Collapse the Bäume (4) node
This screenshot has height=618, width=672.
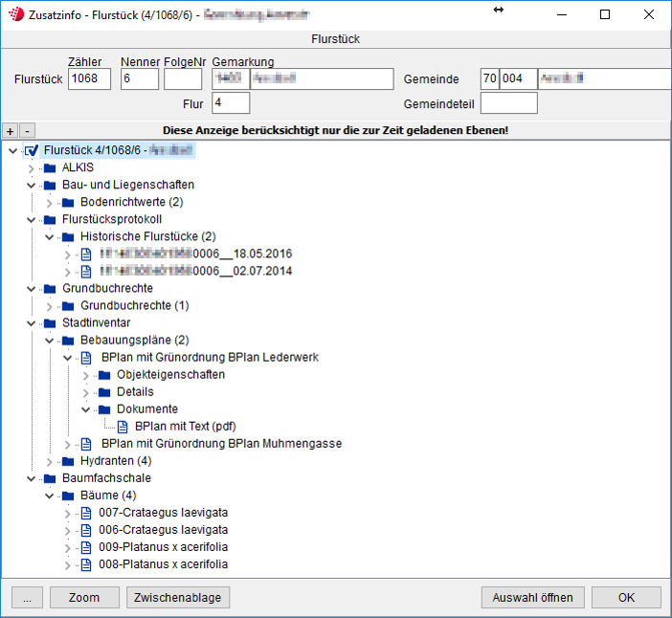[x=49, y=496]
